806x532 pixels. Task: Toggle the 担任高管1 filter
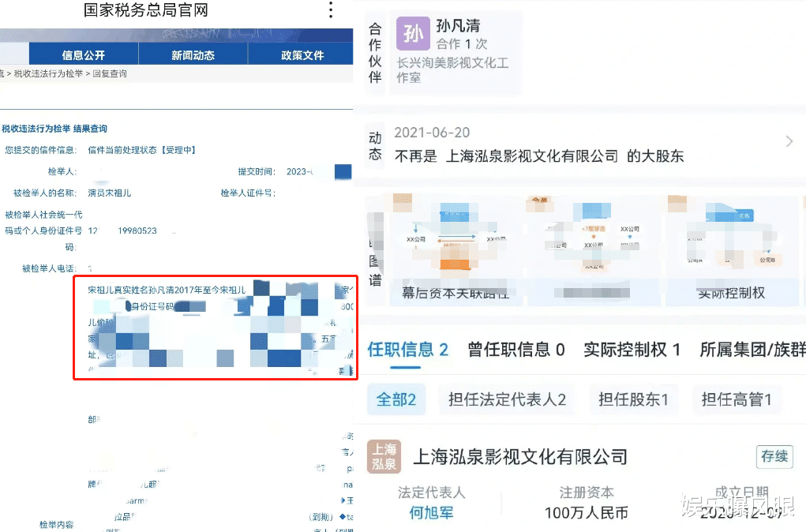coord(737,399)
